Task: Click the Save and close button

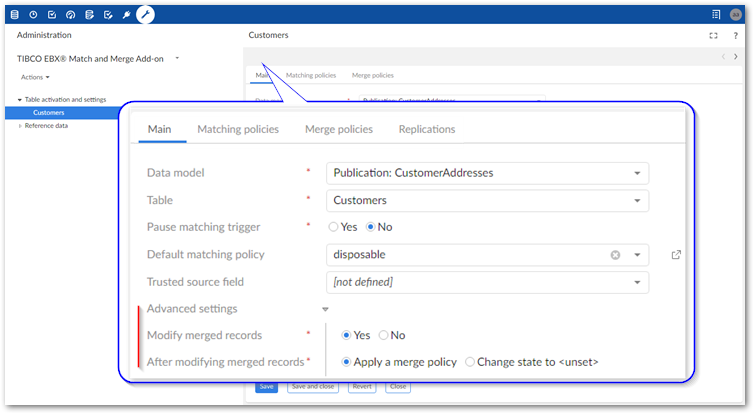Action: tap(312, 386)
